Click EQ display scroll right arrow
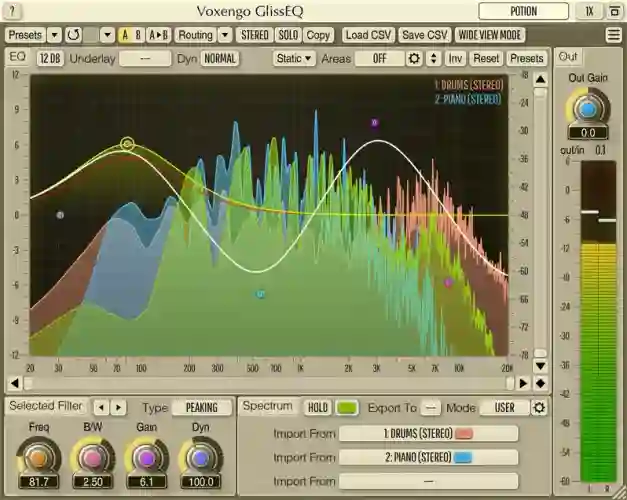 click(x=523, y=383)
